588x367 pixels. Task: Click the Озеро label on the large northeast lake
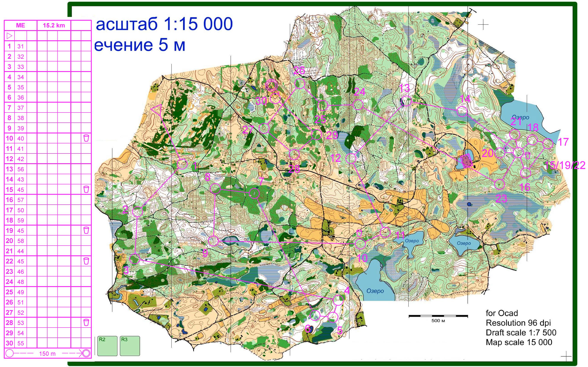pyautogui.click(x=521, y=118)
